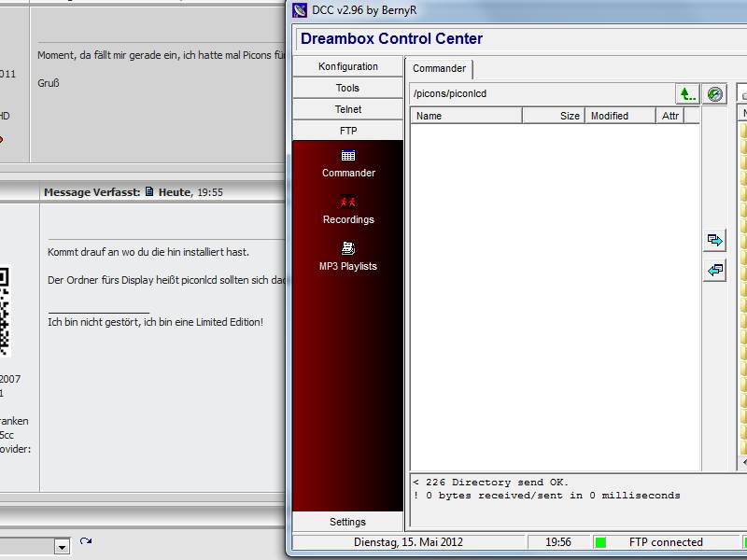Open the Tools section
The height and width of the screenshot is (560, 747).
point(348,88)
